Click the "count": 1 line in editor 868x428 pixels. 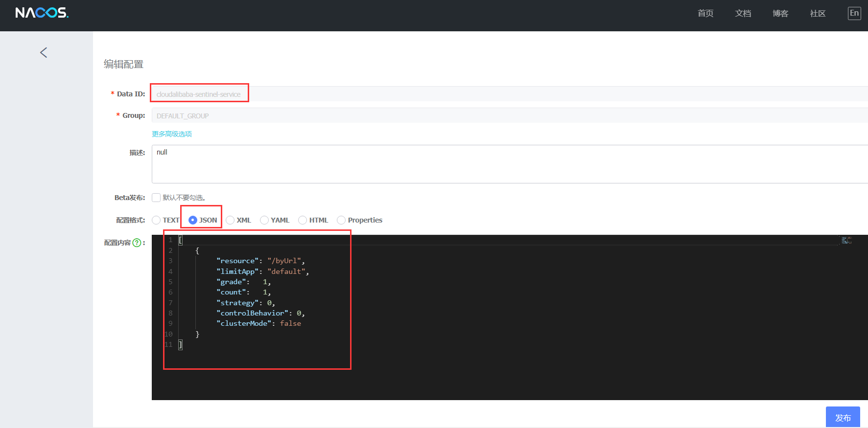tap(243, 292)
